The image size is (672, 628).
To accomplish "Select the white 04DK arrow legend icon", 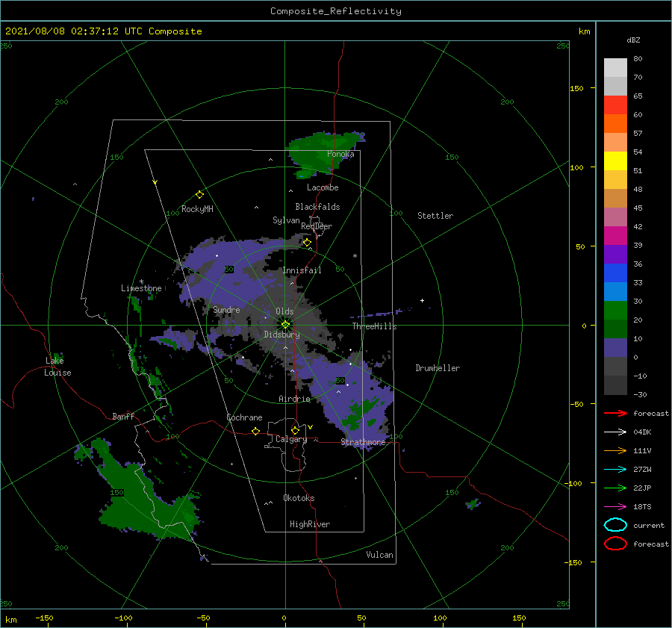I will click(615, 432).
